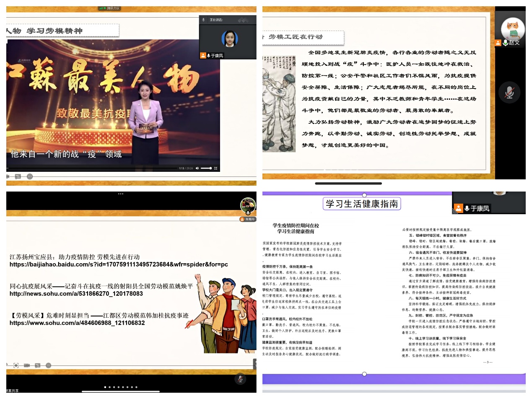Tap 朱梅玲's round avatar
532x399 pixels.
click(248, 205)
